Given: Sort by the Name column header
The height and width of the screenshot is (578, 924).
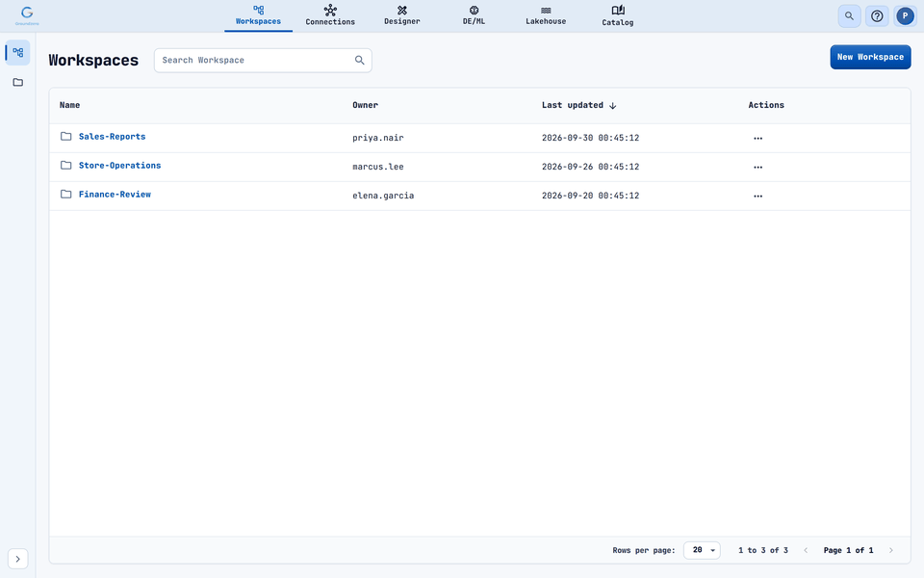Looking at the screenshot, I should click(69, 105).
